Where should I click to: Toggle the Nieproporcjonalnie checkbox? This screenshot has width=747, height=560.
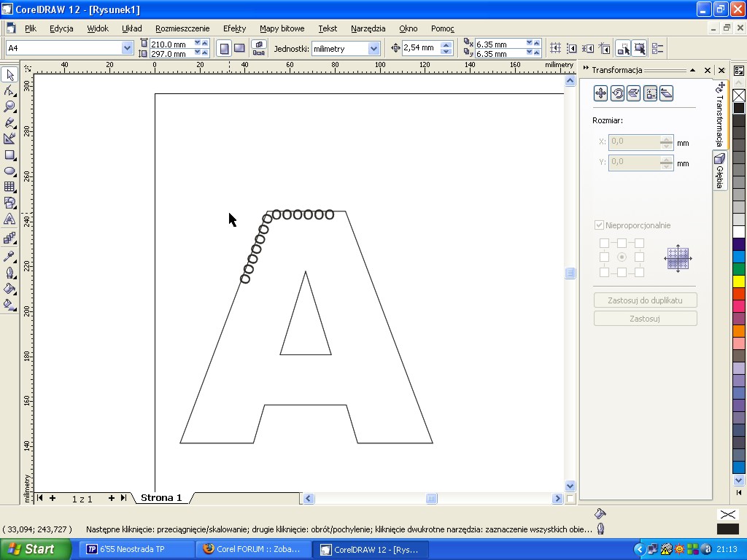[600, 225]
